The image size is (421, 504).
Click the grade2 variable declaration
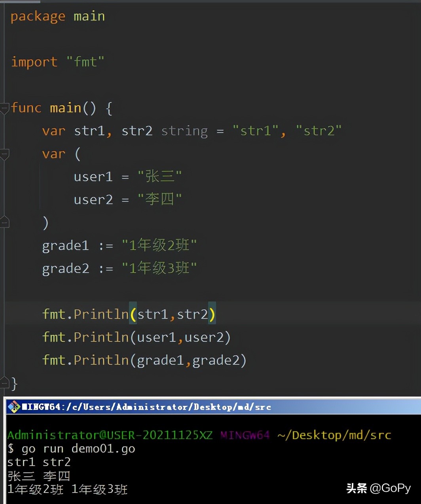pyautogui.click(x=65, y=269)
